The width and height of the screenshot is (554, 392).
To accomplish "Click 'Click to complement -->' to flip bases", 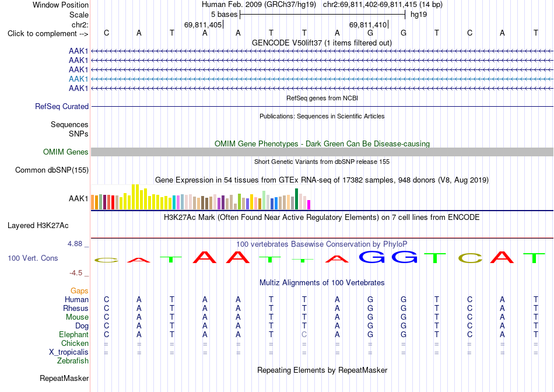I will click(x=48, y=34).
